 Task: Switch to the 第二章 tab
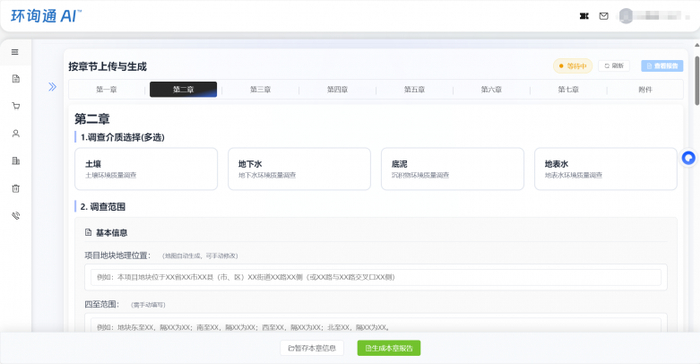tap(183, 89)
